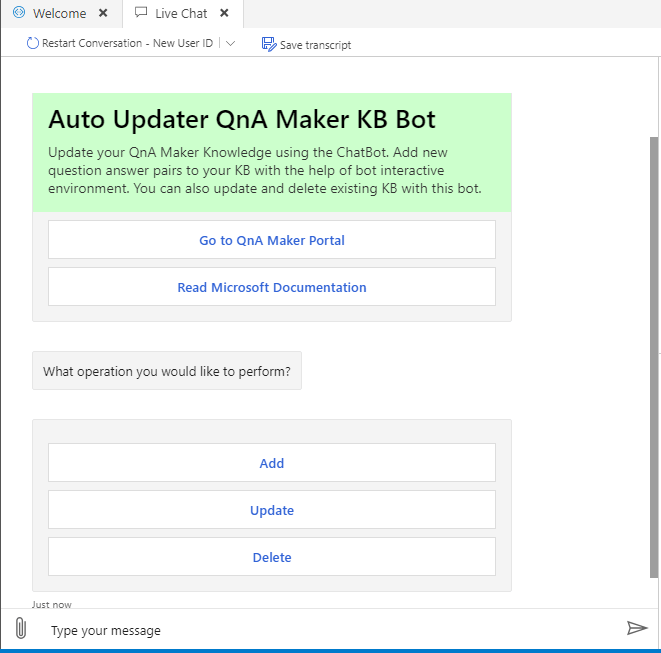Click the Welcome tab emulator icon
Viewport: 661px width, 653px height.
(x=19, y=12)
